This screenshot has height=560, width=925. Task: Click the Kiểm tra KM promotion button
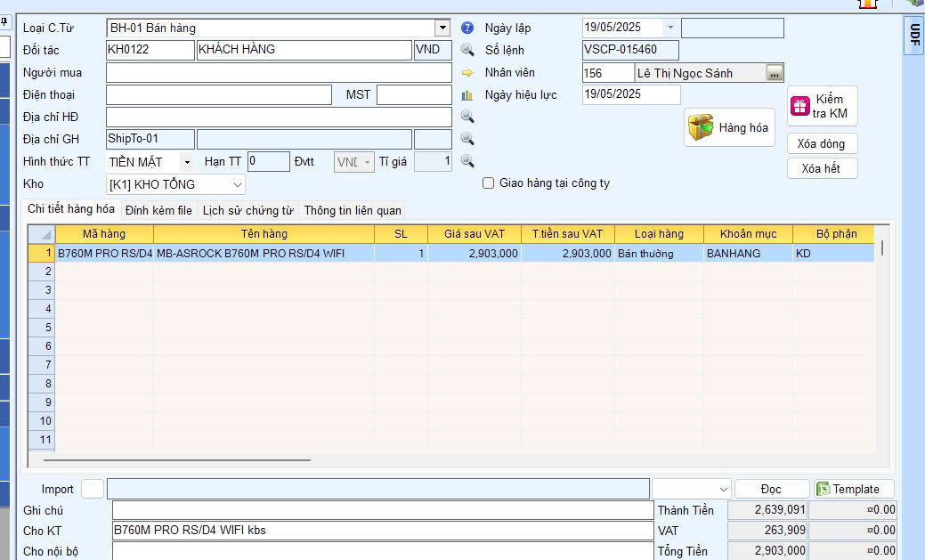(x=822, y=107)
